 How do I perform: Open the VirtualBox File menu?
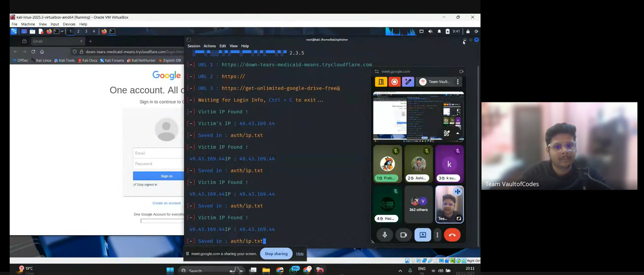pos(15,24)
